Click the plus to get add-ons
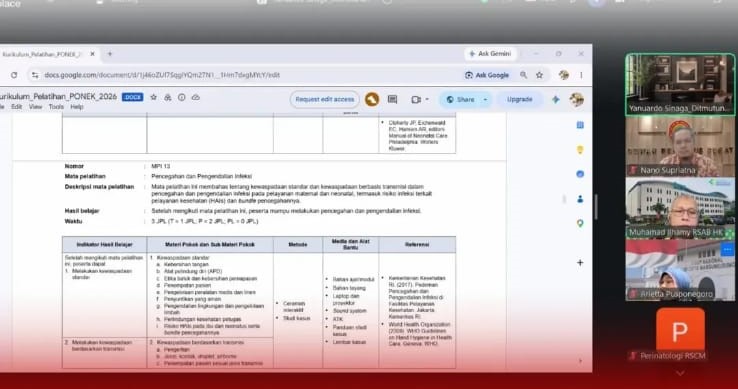Image resolution: width=738 pixels, height=389 pixels. [580, 263]
